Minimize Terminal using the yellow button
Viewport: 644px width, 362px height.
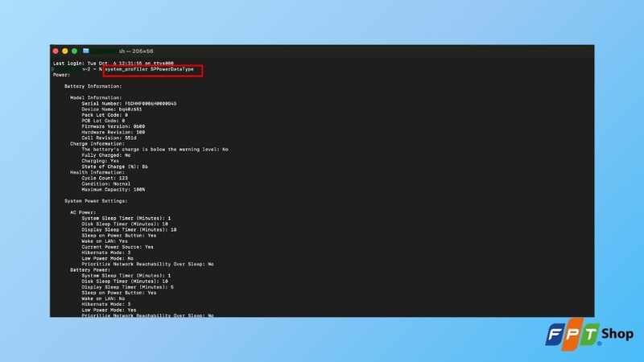coord(65,51)
